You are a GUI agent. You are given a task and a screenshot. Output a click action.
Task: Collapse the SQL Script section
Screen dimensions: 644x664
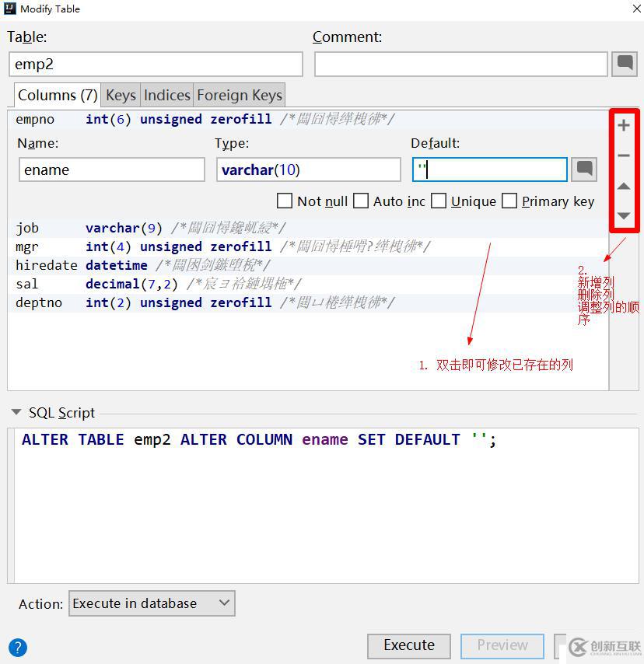click(16, 412)
